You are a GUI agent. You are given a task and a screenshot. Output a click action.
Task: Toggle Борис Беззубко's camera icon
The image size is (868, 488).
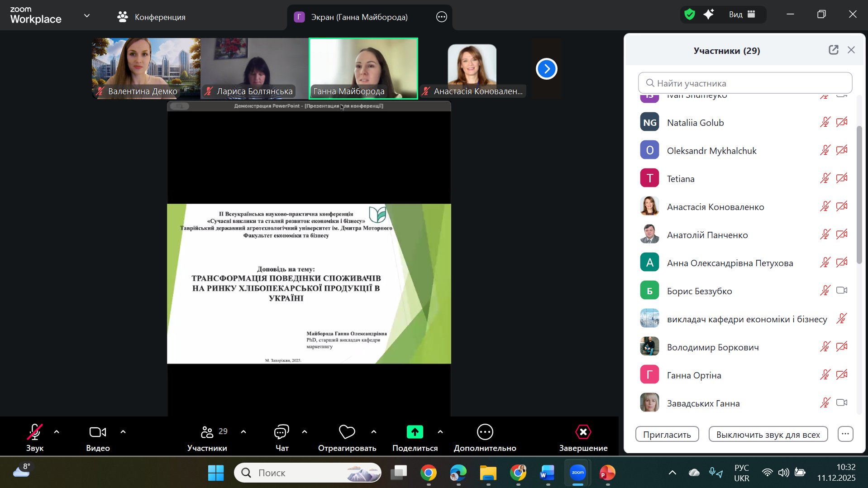[x=841, y=291]
